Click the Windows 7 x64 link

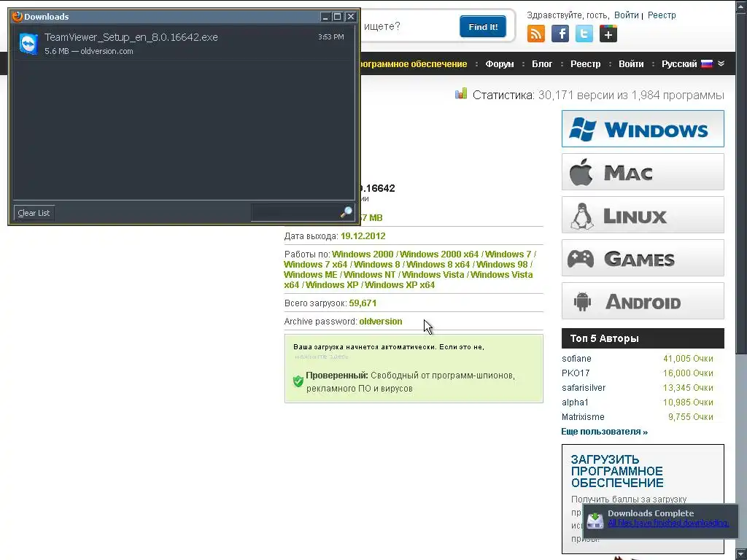pos(315,264)
